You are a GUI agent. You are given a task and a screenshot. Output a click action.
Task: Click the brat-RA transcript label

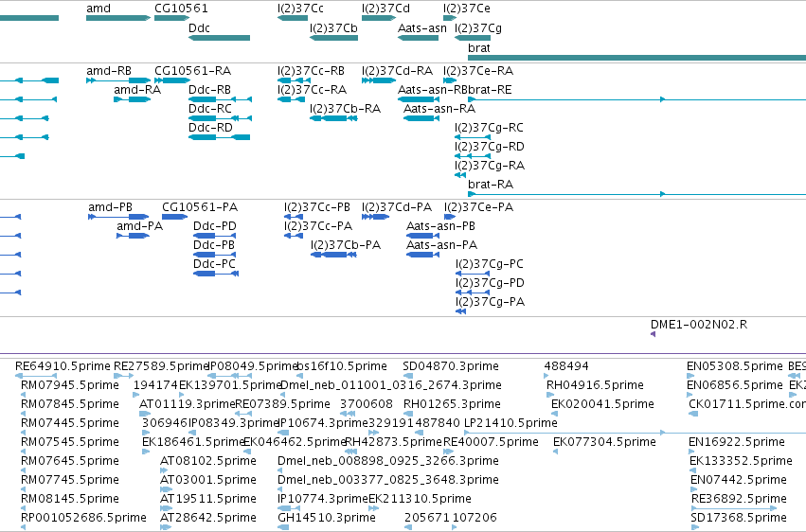click(x=491, y=185)
